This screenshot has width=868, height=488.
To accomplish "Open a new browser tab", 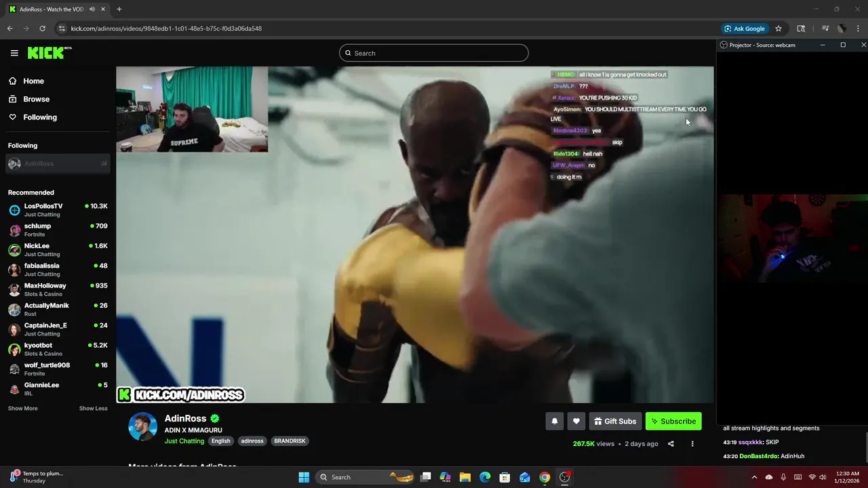I will [119, 9].
